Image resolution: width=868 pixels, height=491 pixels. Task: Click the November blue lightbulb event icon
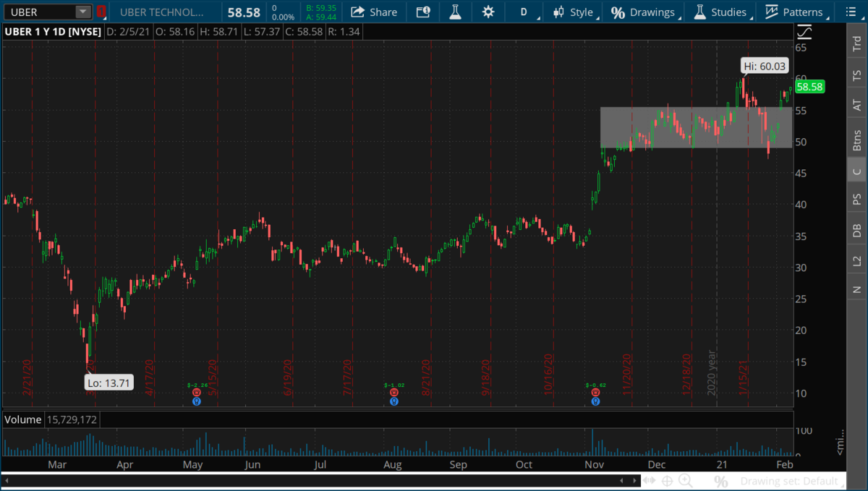(595, 401)
